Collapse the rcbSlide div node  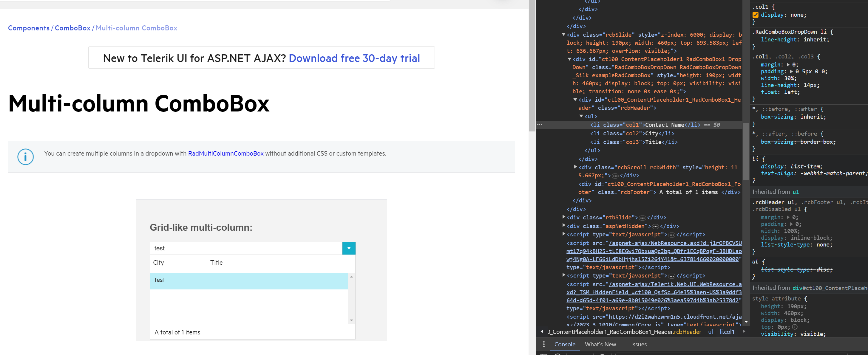tap(563, 34)
